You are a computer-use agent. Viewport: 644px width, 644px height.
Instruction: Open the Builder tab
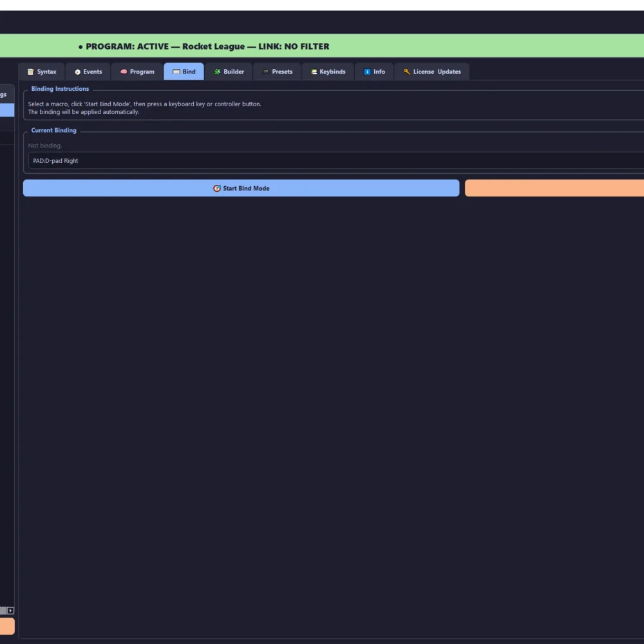tap(229, 71)
